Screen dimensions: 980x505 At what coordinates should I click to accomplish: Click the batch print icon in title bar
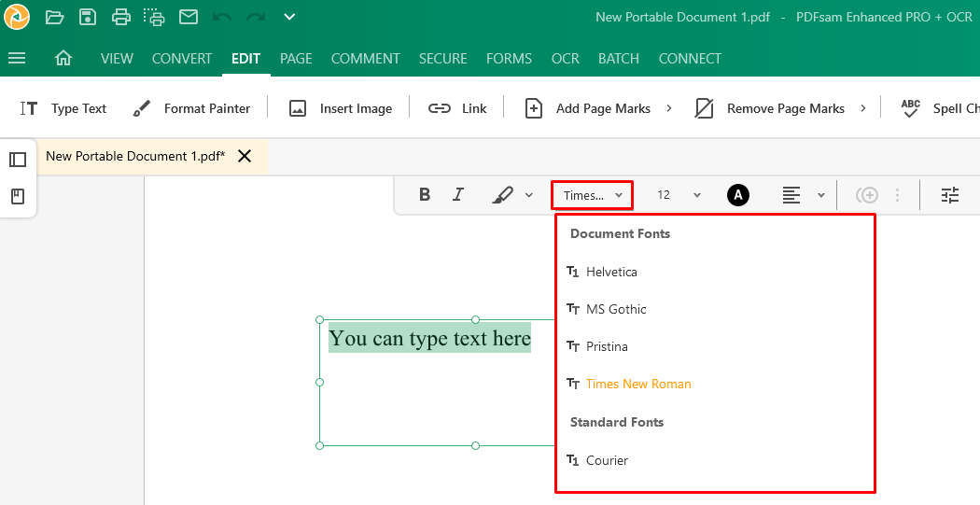pyautogui.click(x=154, y=17)
